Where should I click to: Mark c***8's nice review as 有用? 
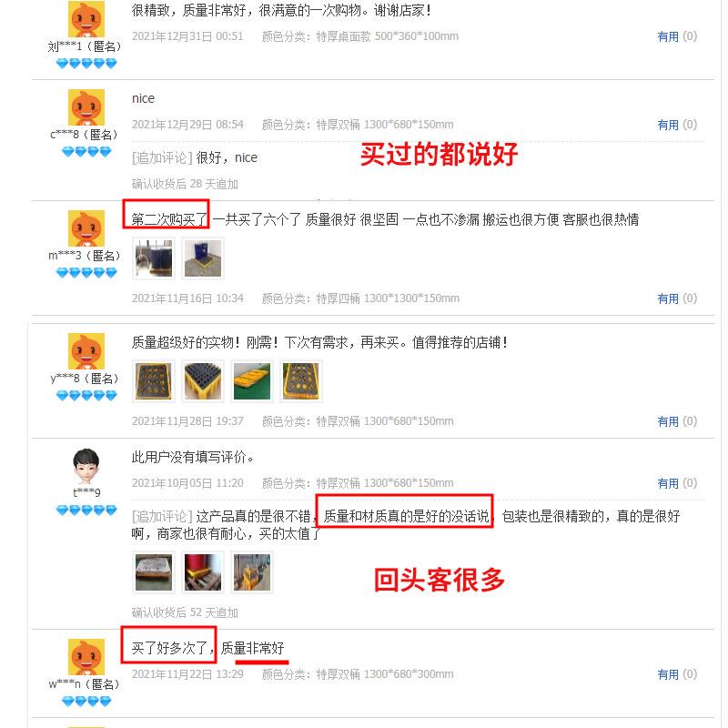coord(677,125)
